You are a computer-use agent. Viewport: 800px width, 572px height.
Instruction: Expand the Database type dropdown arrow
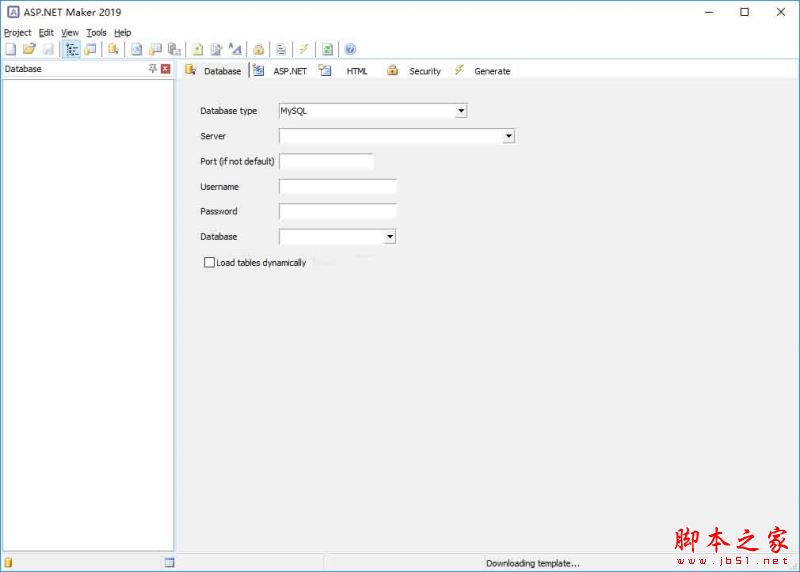pos(461,111)
